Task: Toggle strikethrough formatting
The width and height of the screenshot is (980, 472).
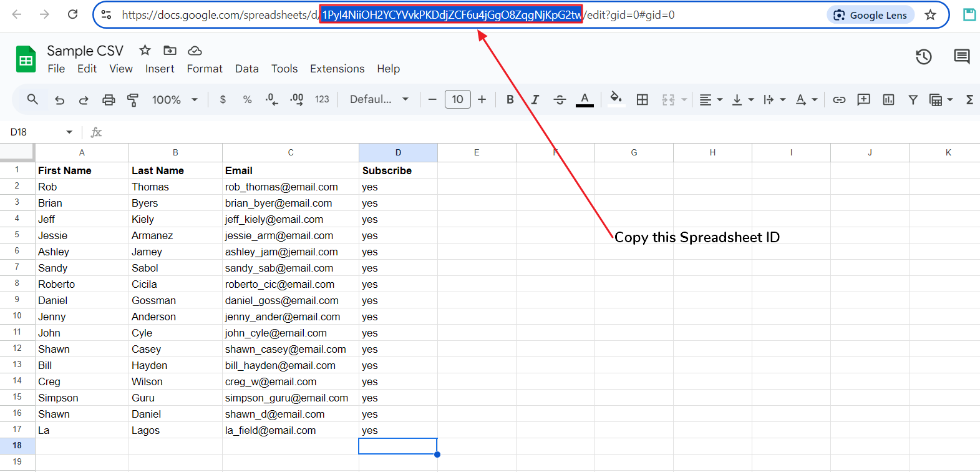Action: coord(560,100)
